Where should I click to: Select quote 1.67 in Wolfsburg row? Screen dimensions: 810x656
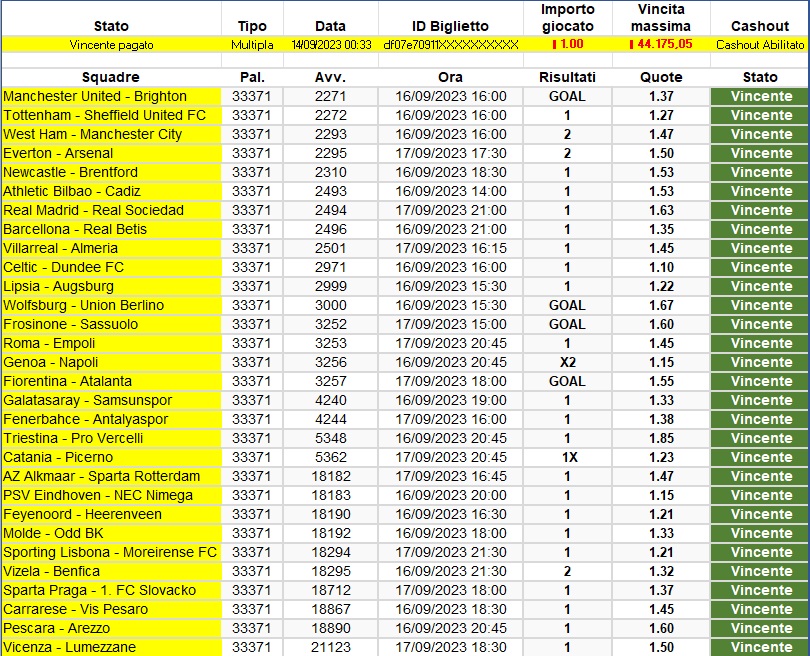click(661, 306)
